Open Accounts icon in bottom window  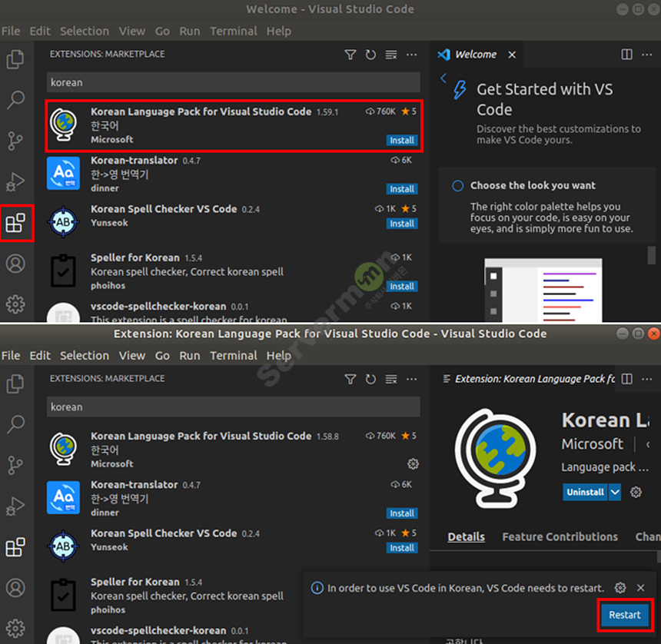15,588
